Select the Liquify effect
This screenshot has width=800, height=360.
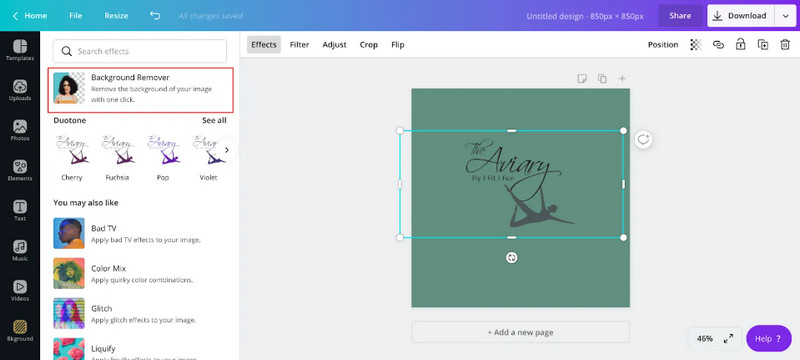pyautogui.click(x=141, y=349)
